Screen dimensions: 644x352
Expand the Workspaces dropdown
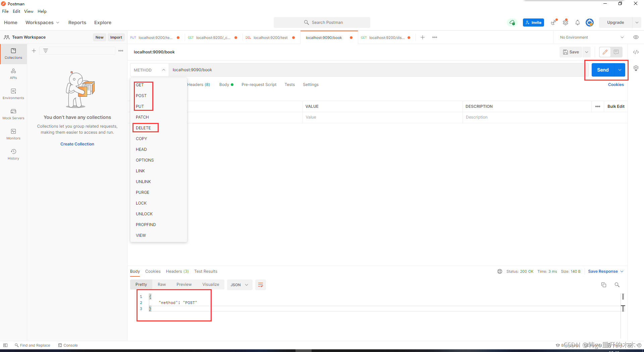(42, 23)
